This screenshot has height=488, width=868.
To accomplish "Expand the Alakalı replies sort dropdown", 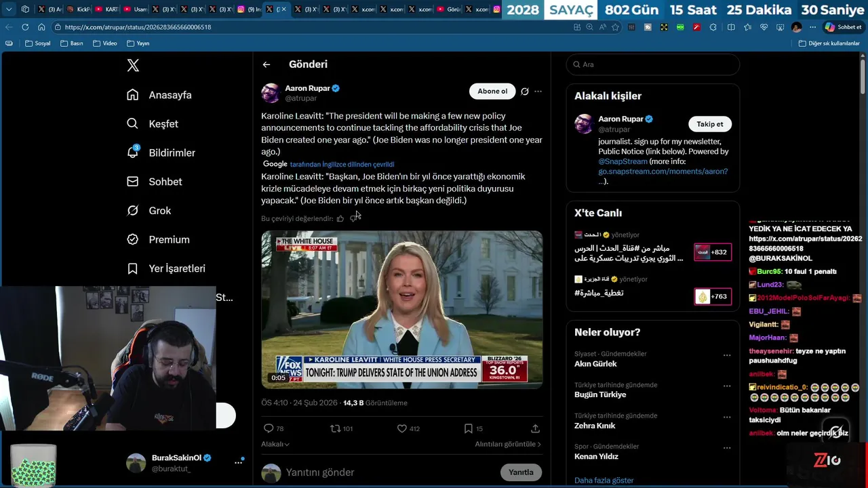I will (x=275, y=444).
